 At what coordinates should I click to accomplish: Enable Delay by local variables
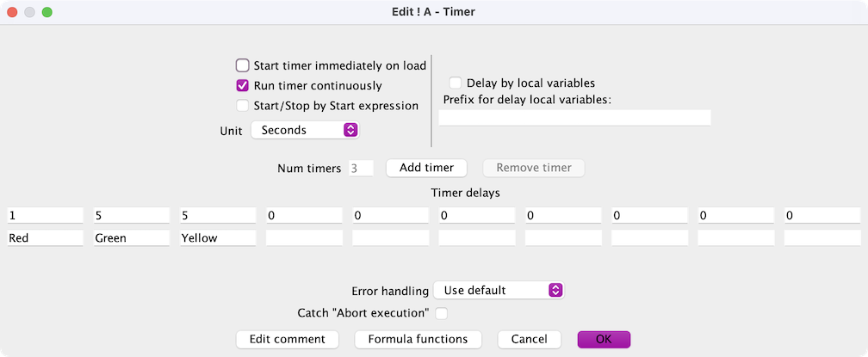click(455, 83)
